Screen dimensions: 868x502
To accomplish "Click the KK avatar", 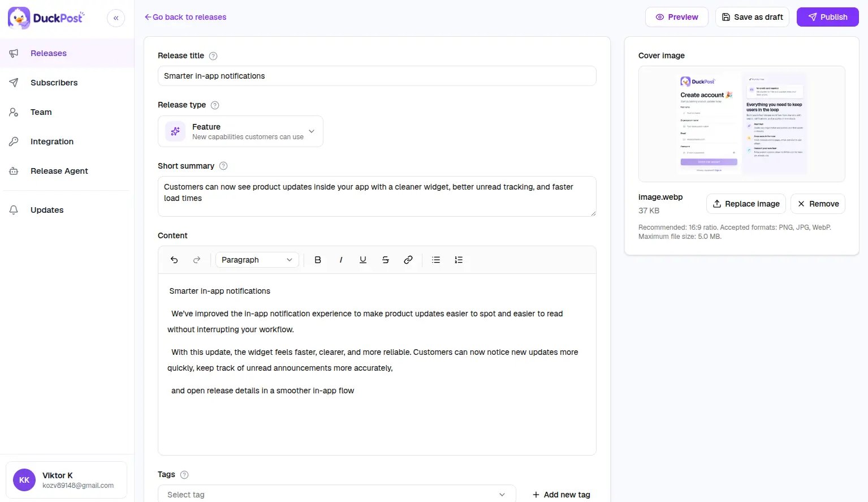I will (x=24, y=480).
